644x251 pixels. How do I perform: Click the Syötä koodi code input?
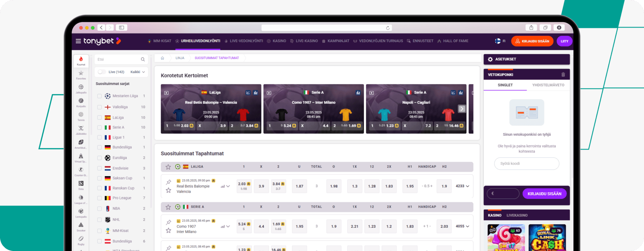[527, 164]
